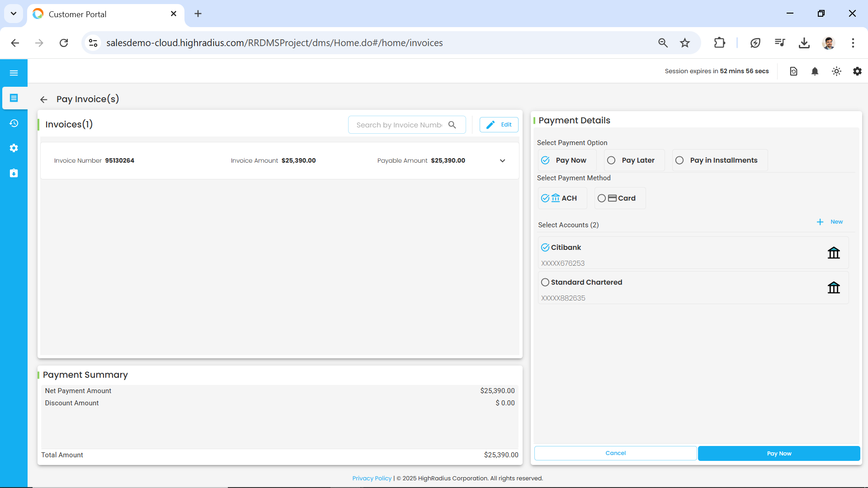The width and height of the screenshot is (868, 488).
Task: Click the blue Pay Now button
Action: click(x=778, y=453)
